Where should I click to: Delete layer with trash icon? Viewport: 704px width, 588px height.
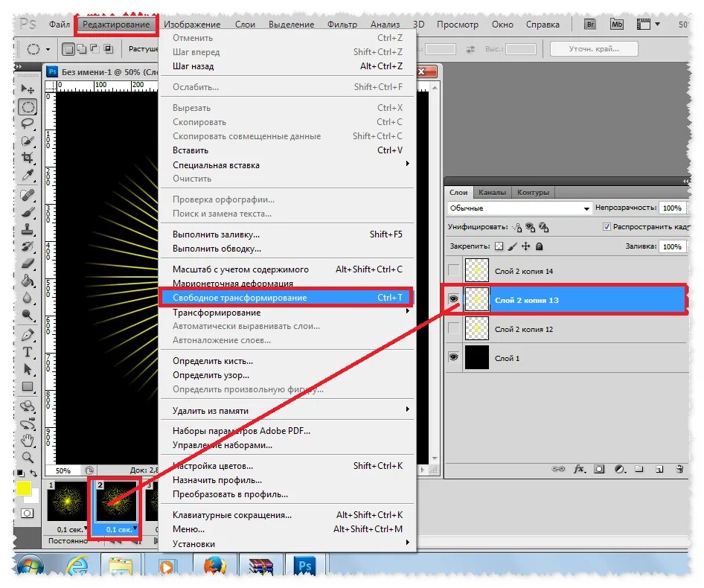pos(679,469)
